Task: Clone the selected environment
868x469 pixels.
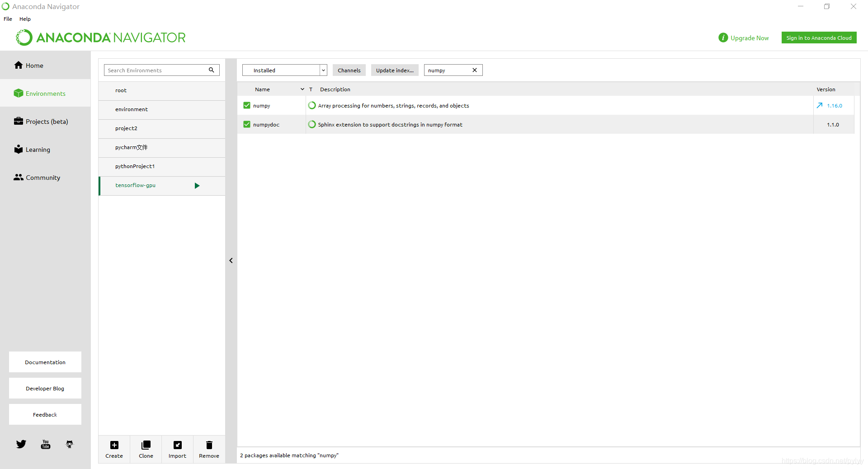Action: click(146, 450)
